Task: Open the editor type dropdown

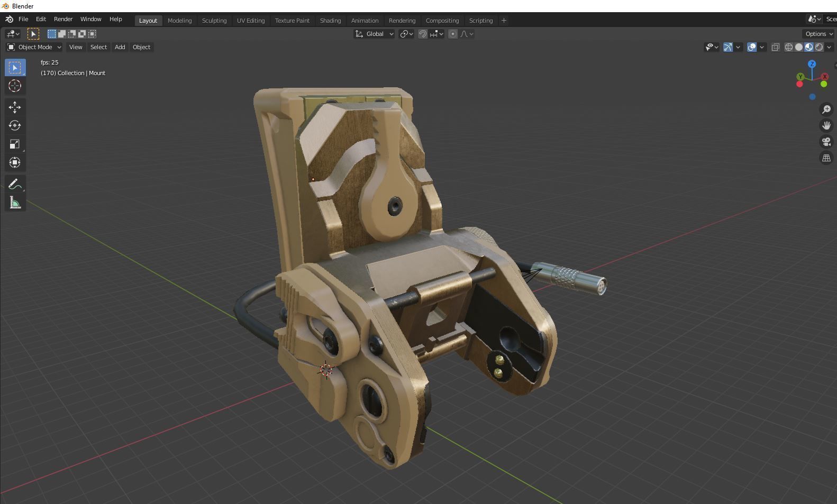Action: (13, 34)
